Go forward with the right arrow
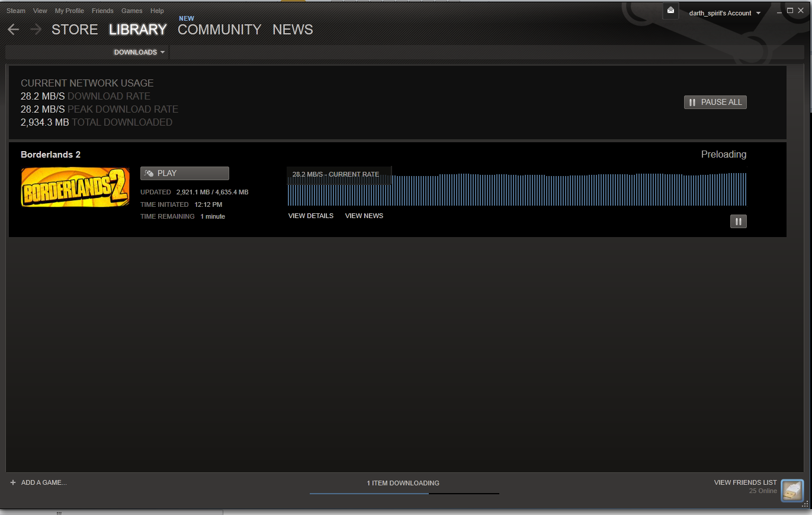 click(36, 30)
